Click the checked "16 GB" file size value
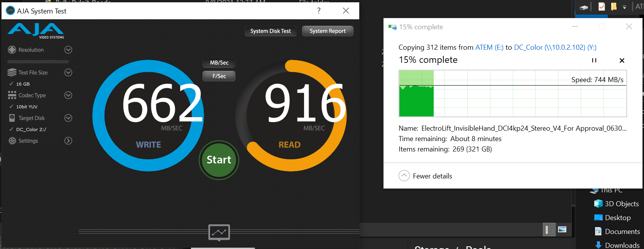Viewport: 644px width, 249px height. [23, 84]
